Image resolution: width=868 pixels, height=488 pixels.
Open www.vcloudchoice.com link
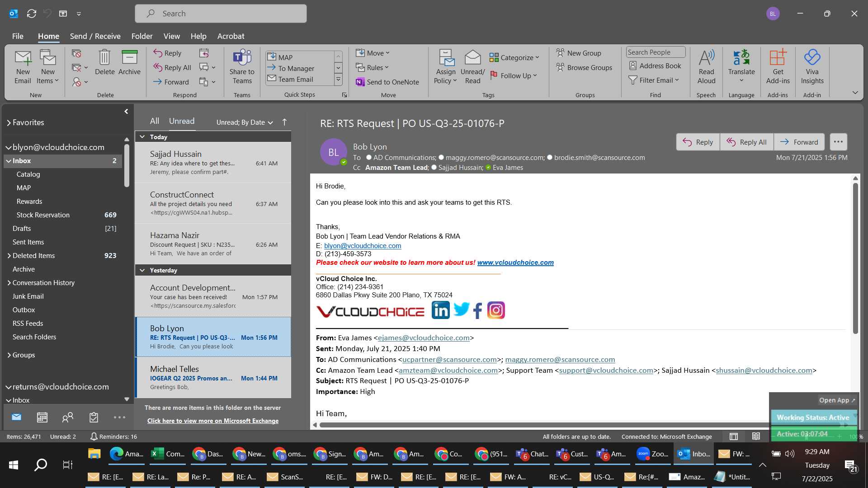point(515,263)
